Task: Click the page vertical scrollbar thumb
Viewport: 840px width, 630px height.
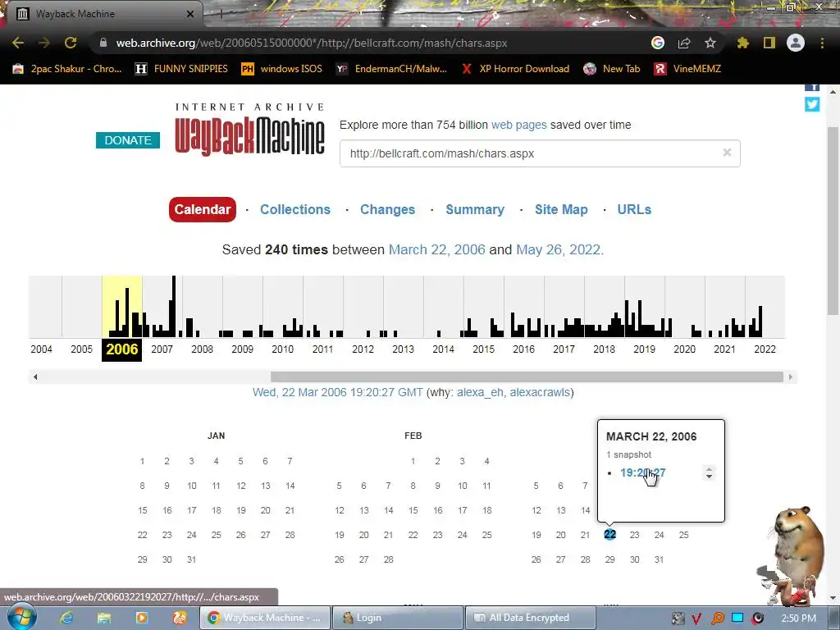Action: [833, 221]
